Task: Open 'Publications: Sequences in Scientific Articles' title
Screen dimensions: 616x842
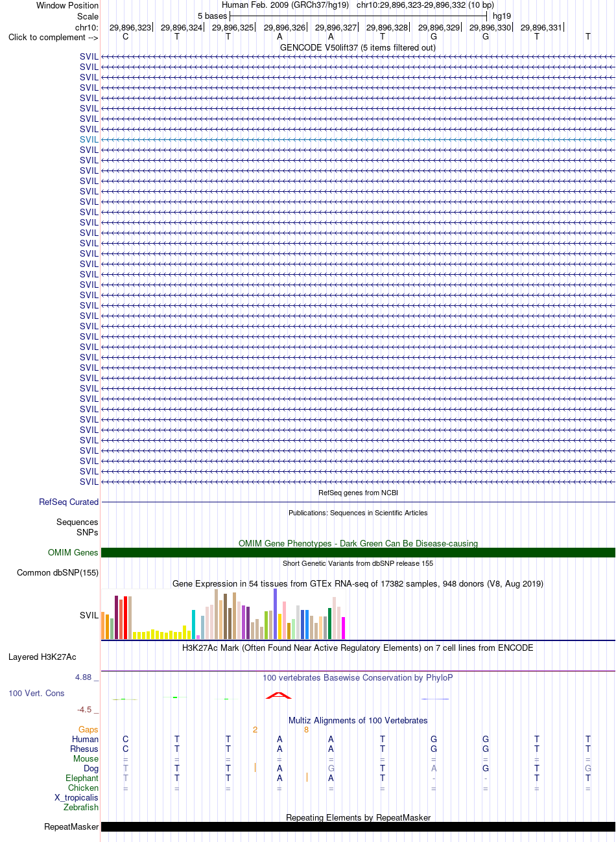Action: pos(358,513)
